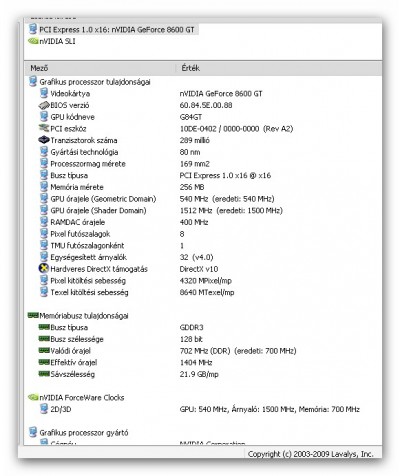Select the value PCI Express 1.0 x16 @ x16
Viewport: 400px width, 476px height.
tap(225, 176)
